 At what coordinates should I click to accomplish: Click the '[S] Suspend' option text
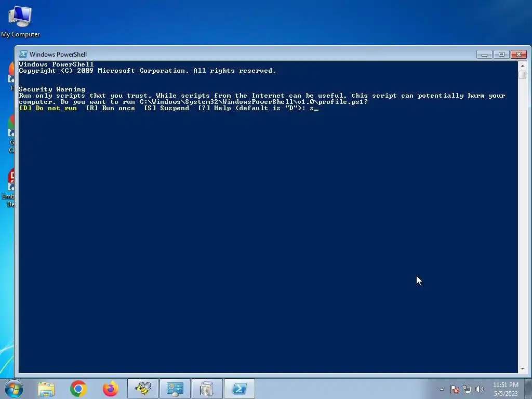(x=167, y=108)
